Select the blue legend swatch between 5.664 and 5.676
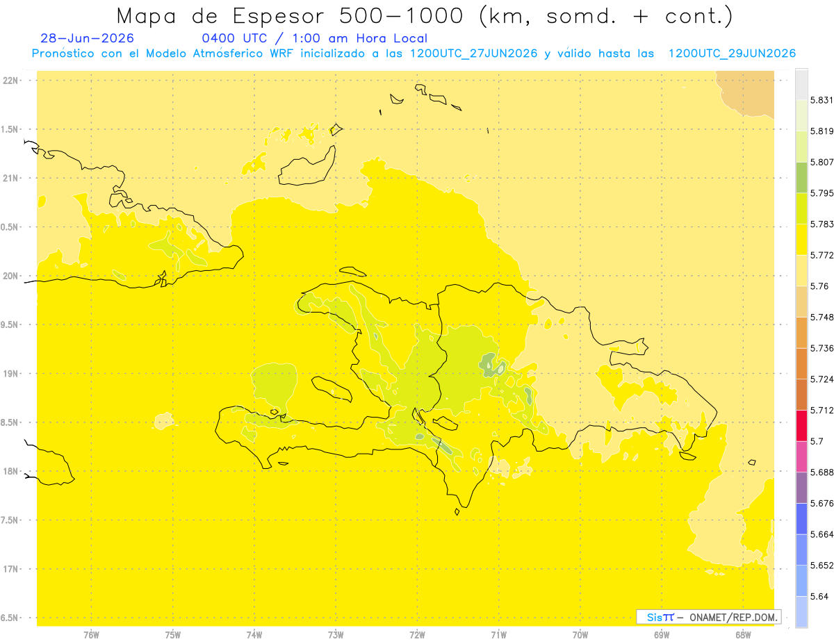The image size is (834, 644). 801,518
